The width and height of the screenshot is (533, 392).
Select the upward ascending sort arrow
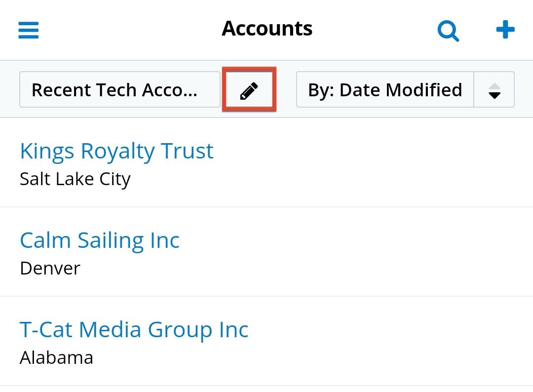pos(494,86)
